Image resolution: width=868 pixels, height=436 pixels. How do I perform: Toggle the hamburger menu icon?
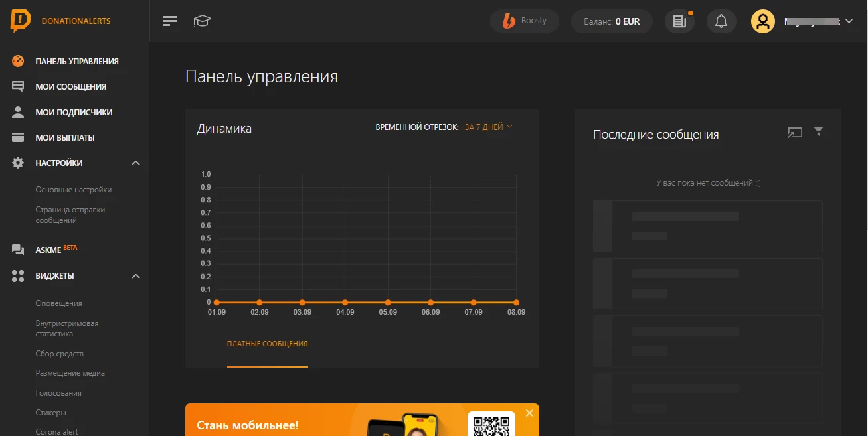point(170,21)
